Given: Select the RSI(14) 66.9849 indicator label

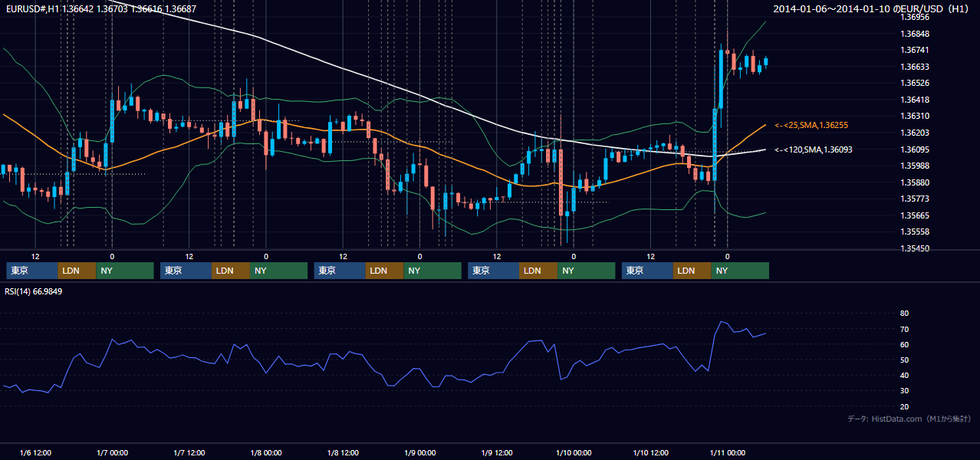Looking at the screenshot, I should point(34,291).
